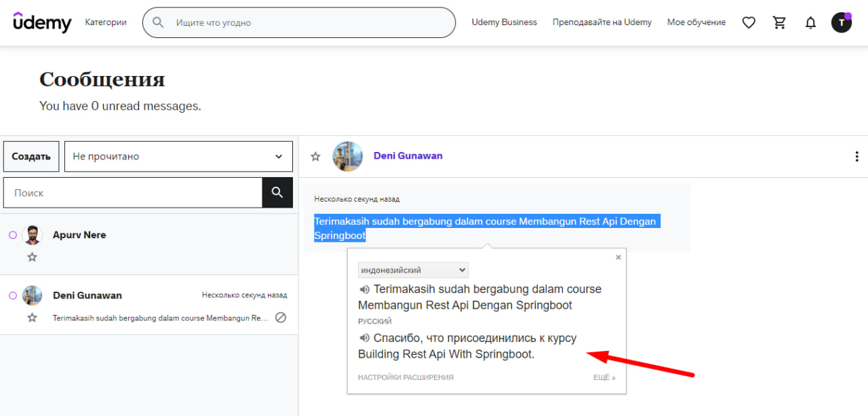This screenshot has width=868, height=416.
Task: Open НАСТРОЙКИ РАСШИРЕНИЯ link in popup
Action: coord(406,377)
